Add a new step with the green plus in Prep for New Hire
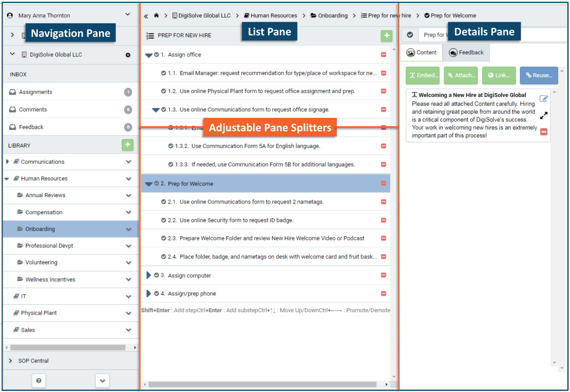This screenshot has width=570, height=392. point(387,36)
